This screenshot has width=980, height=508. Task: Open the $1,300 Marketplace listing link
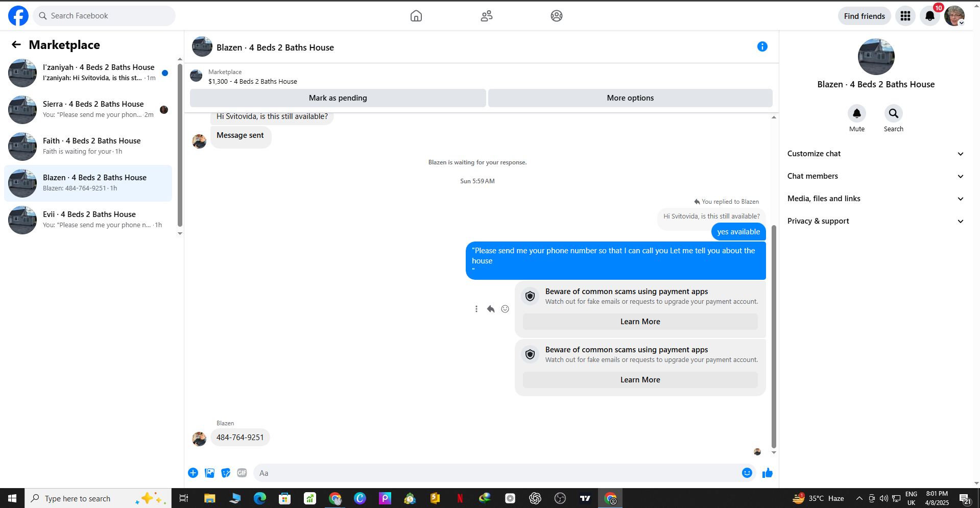[253, 81]
